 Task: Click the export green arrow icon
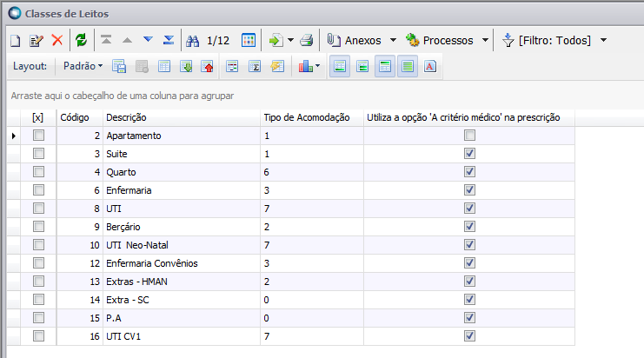point(276,40)
